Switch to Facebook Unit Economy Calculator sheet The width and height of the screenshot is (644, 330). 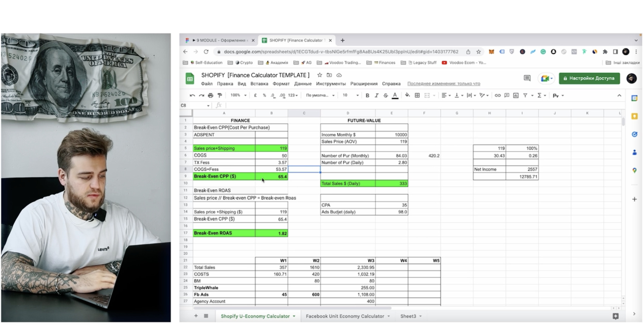point(347,316)
